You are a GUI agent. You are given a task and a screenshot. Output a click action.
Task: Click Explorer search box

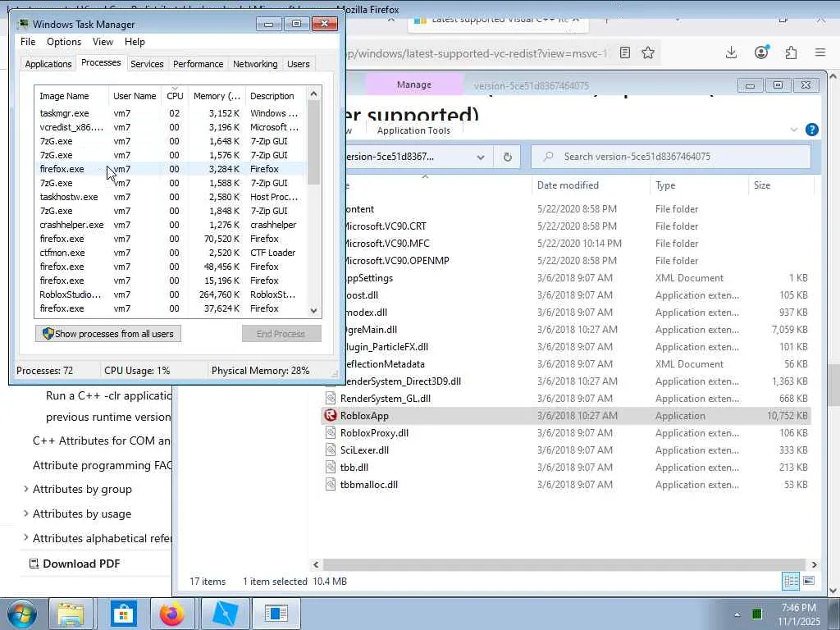coord(671,157)
